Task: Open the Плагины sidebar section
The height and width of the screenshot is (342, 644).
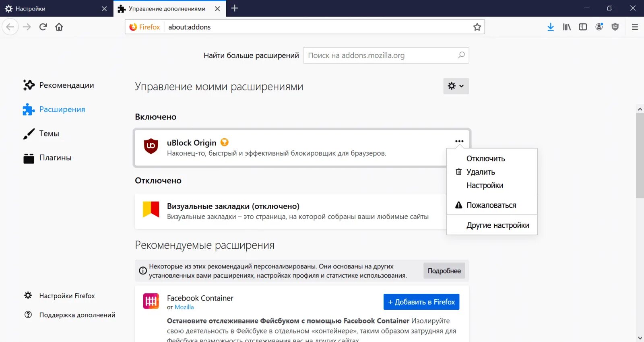Action: pyautogui.click(x=47, y=158)
